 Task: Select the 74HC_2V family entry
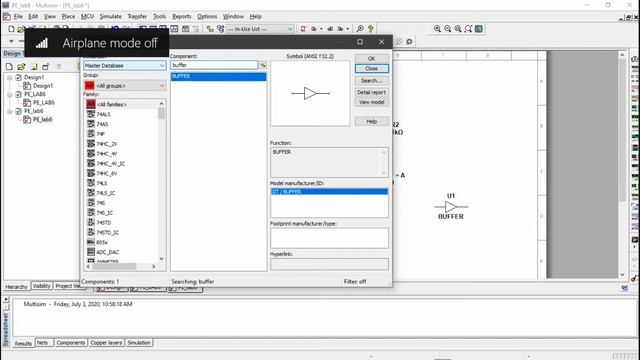pyautogui.click(x=107, y=144)
